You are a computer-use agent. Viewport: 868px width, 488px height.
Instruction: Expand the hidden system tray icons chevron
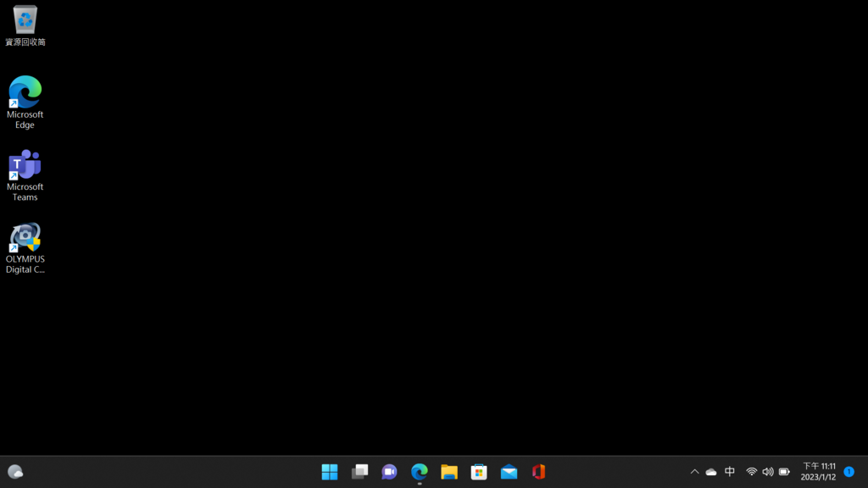tap(694, 472)
